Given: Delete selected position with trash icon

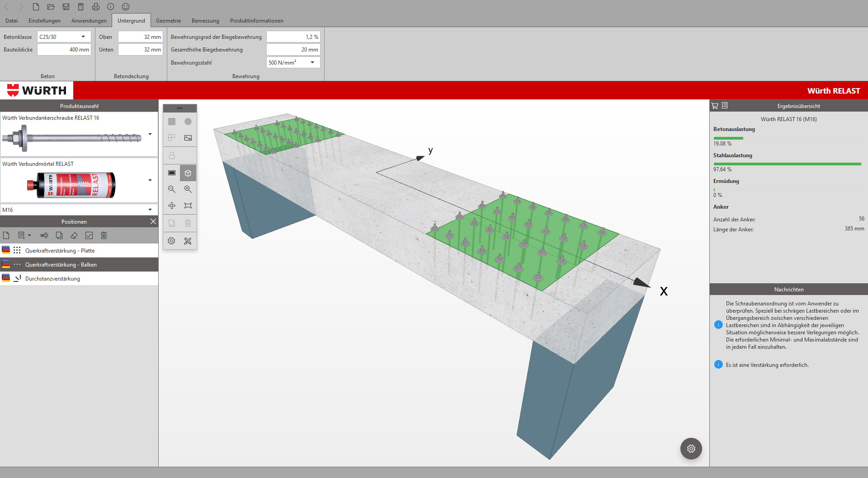Looking at the screenshot, I should [104, 235].
